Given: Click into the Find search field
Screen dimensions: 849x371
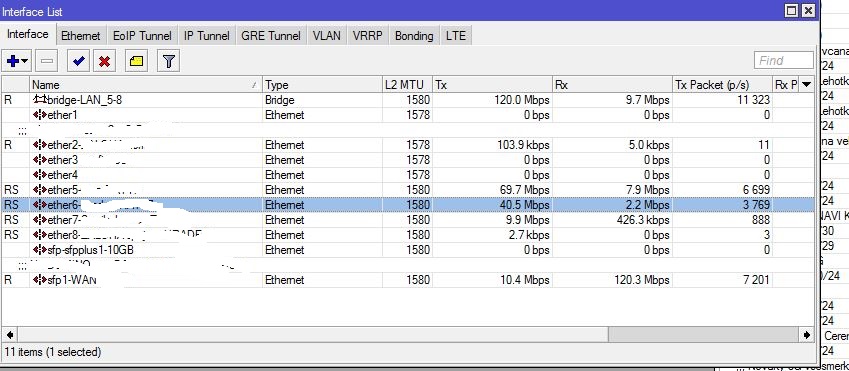Looking at the screenshot, I should pyautogui.click(x=783, y=61).
